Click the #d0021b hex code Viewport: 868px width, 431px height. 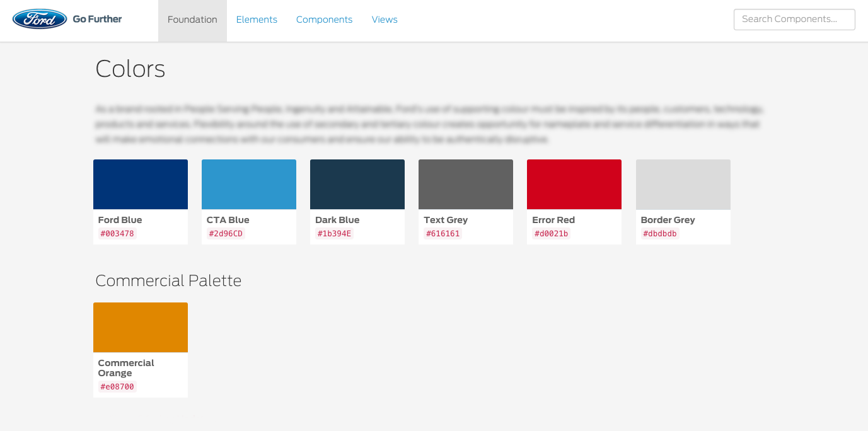pyautogui.click(x=551, y=234)
